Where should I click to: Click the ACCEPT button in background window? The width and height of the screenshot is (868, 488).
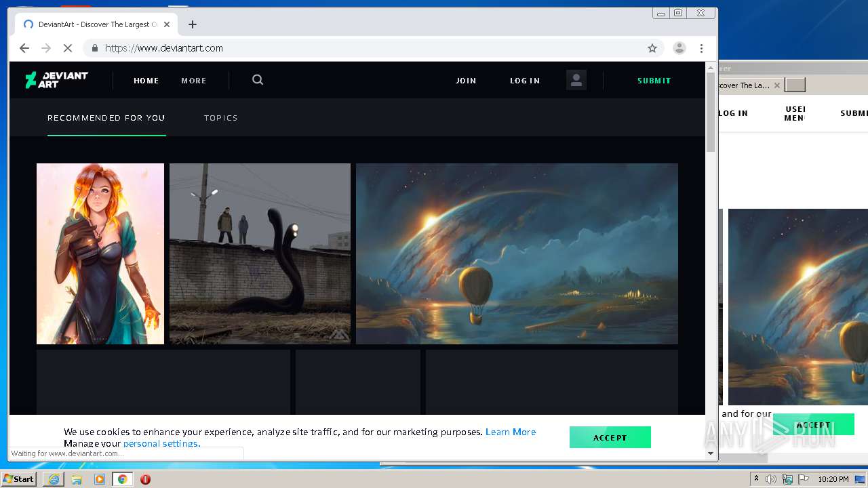click(x=814, y=425)
